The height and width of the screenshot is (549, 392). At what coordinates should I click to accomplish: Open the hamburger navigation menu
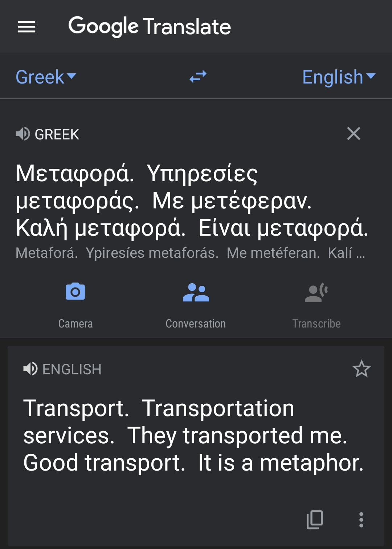point(27,27)
